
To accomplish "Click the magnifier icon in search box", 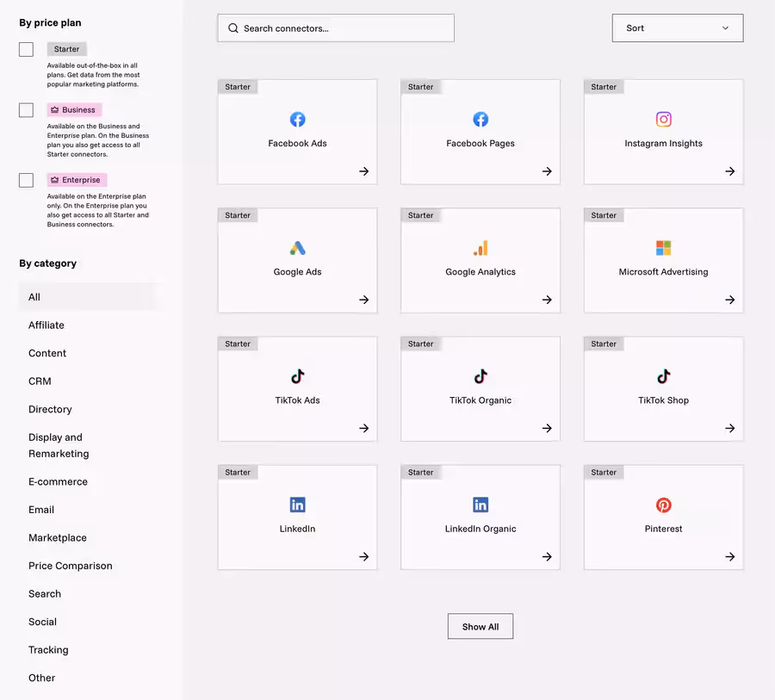I will coord(232,28).
